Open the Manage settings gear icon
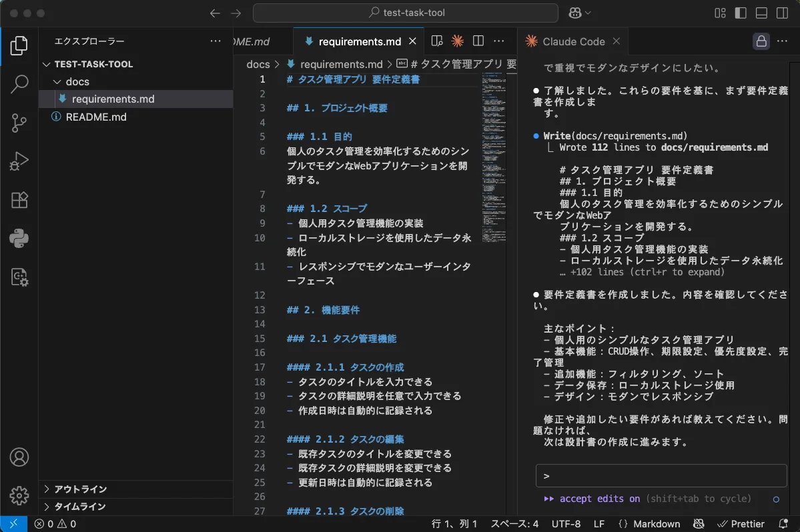The height and width of the screenshot is (532, 800). click(19, 495)
